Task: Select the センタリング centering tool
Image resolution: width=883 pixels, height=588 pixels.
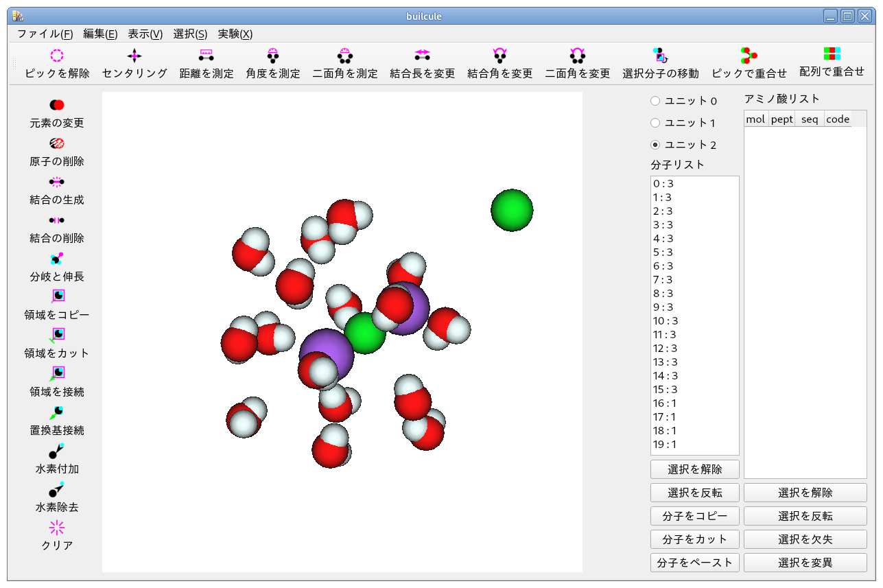Action: click(134, 56)
